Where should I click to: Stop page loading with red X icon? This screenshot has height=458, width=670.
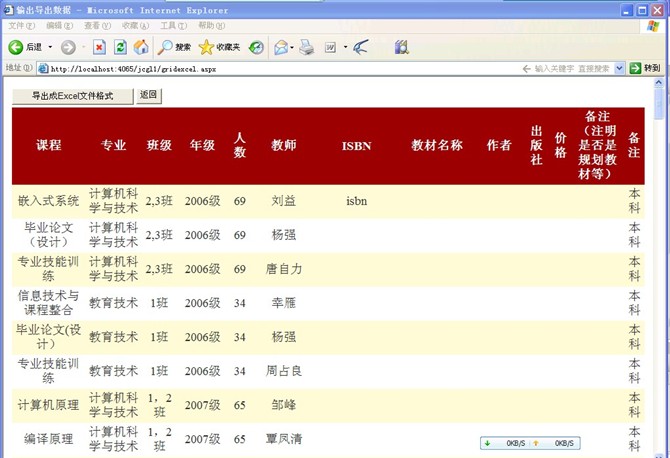99,47
